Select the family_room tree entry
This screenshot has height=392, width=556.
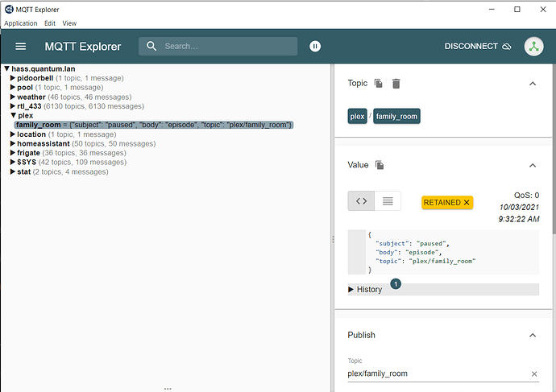point(154,125)
